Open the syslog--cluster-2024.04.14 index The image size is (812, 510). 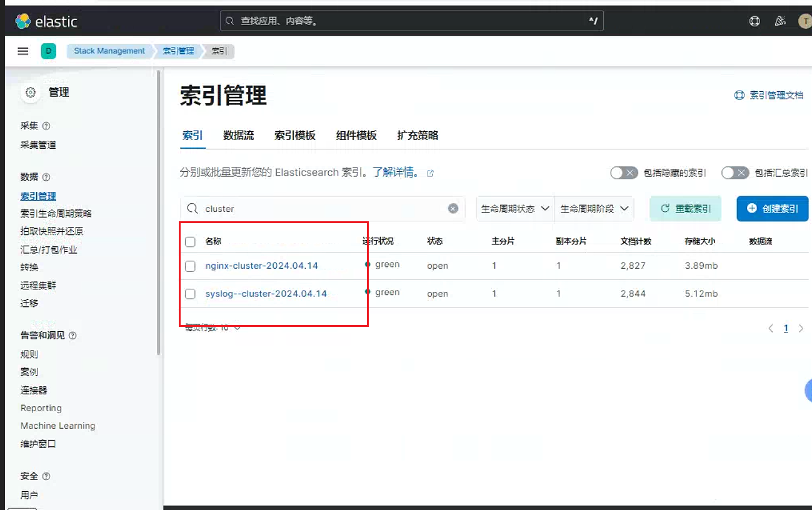pyautogui.click(x=266, y=294)
